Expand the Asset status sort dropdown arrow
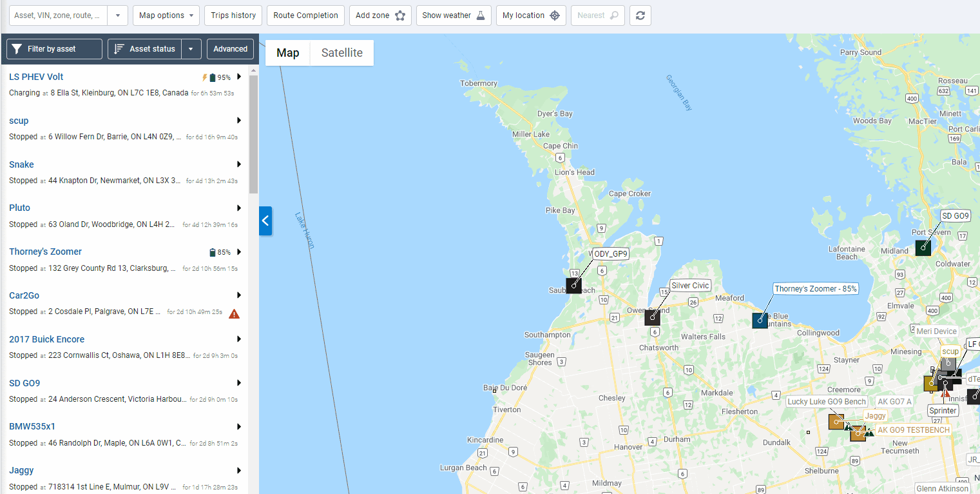The height and width of the screenshot is (494, 980). pos(191,49)
